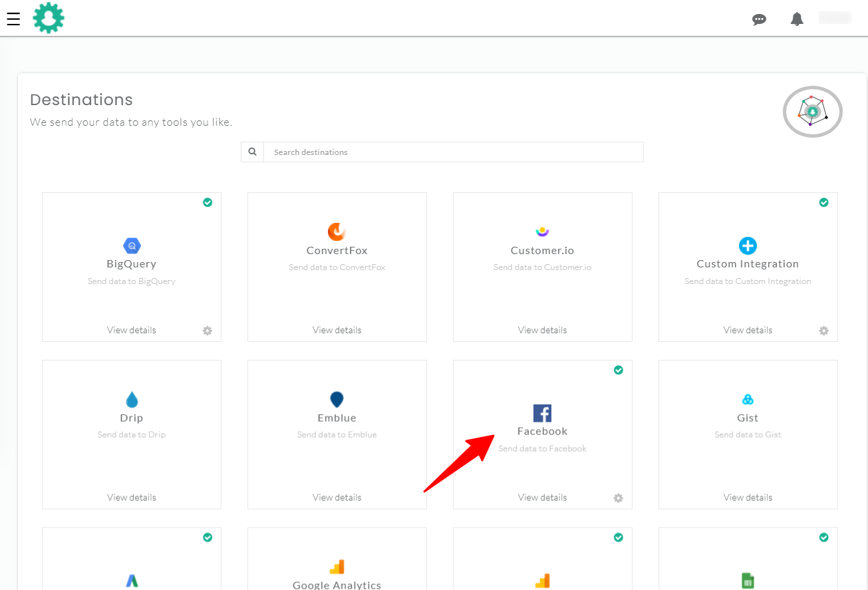Viewport: 868px width, 590px height.
Task: Open the hamburger navigation menu
Action: tap(13, 19)
